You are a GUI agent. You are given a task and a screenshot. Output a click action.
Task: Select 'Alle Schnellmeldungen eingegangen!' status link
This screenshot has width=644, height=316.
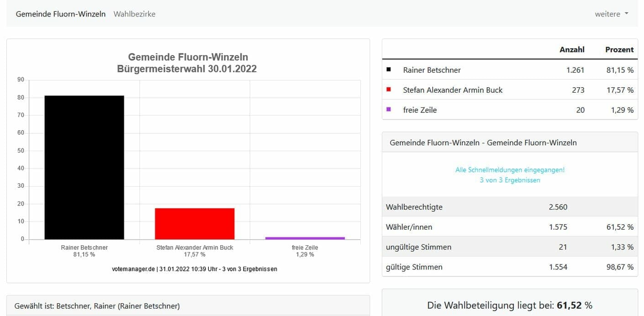tap(510, 170)
